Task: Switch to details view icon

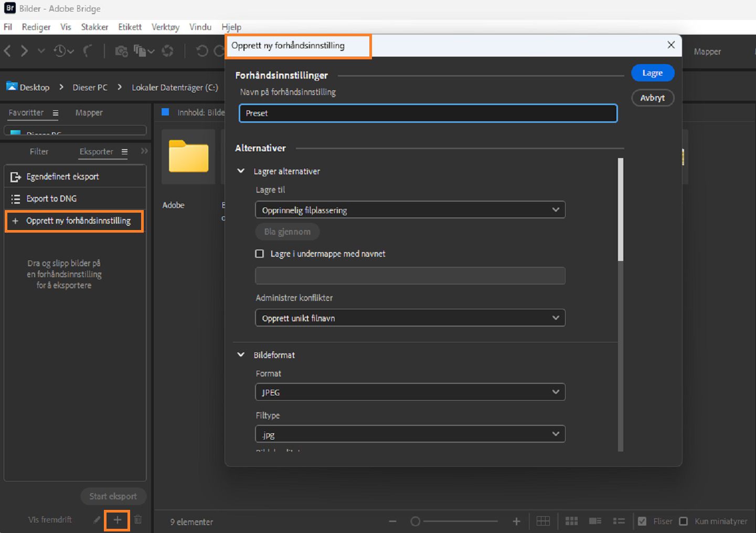Action: 595,521
